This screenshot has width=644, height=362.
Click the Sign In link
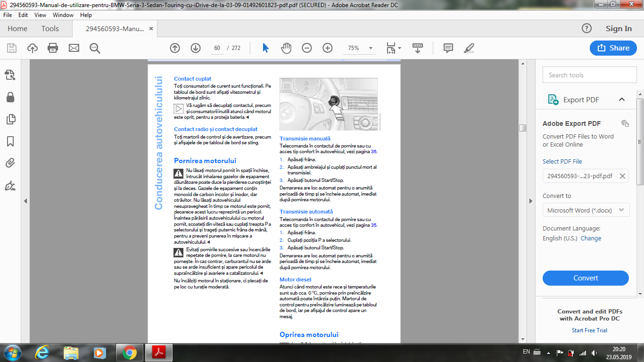click(x=619, y=29)
